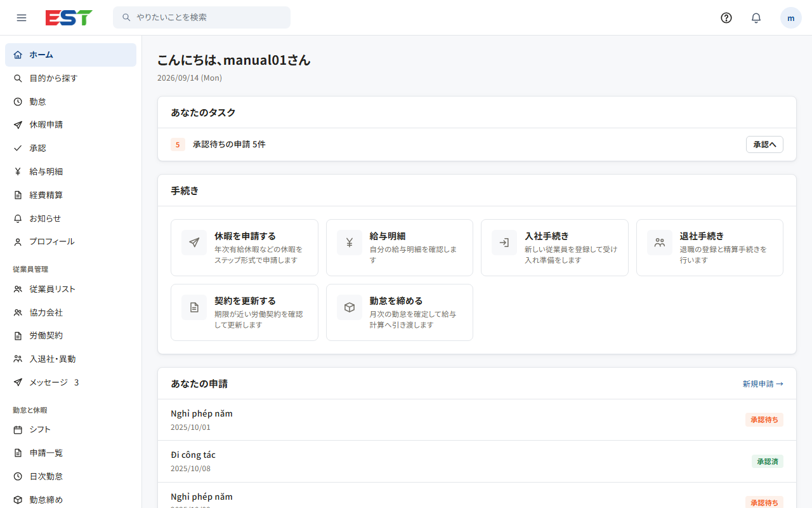The height and width of the screenshot is (508, 812).
Task: Open the hamburger navigation menu
Action: click(22, 18)
